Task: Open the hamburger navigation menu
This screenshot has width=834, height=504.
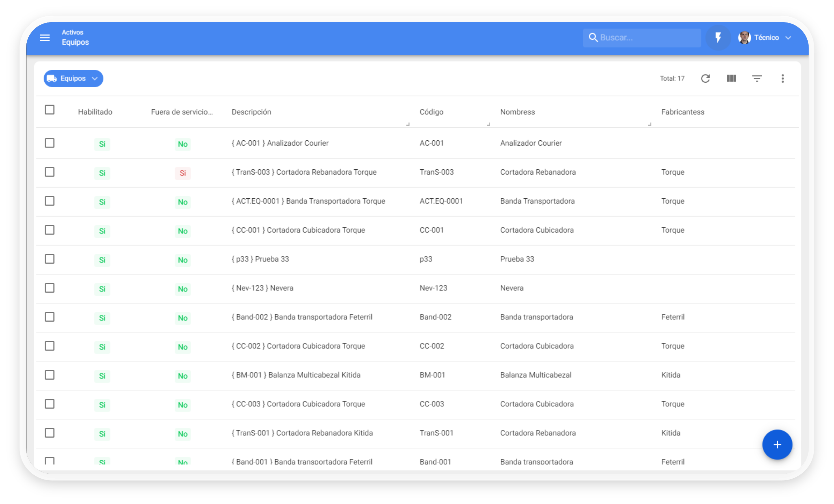Action: point(45,37)
